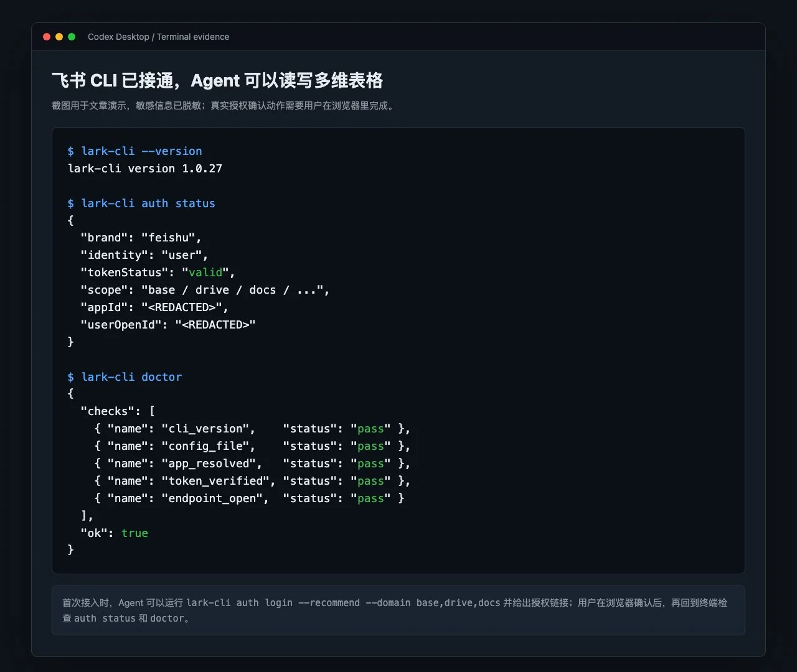Click the command '$ lark-cli auth status'

pos(141,203)
